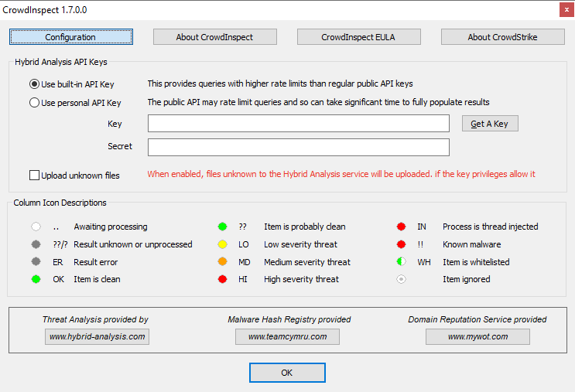Click 'Awaiting processing' label
This screenshot has height=392, width=575.
tap(111, 227)
